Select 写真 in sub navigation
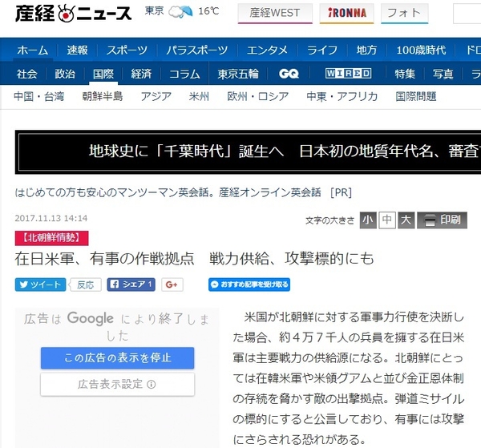Viewport: 481px width, 448px height. (443, 74)
